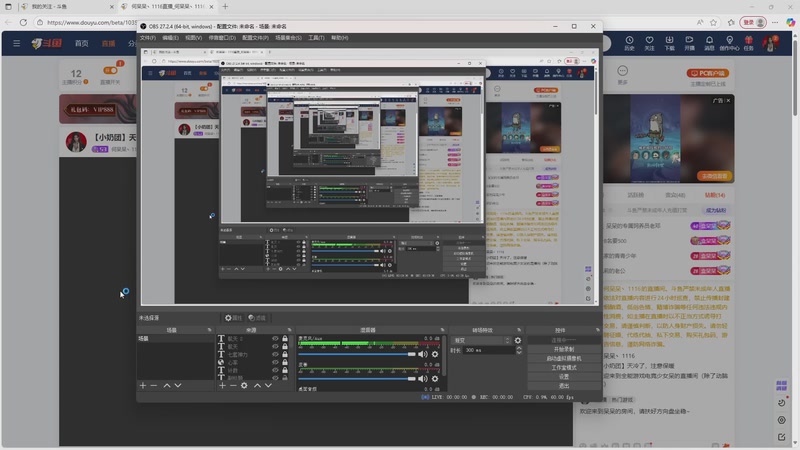Toggle visibility of 心率 browser source
The image size is (800, 450).
[x=275, y=362]
